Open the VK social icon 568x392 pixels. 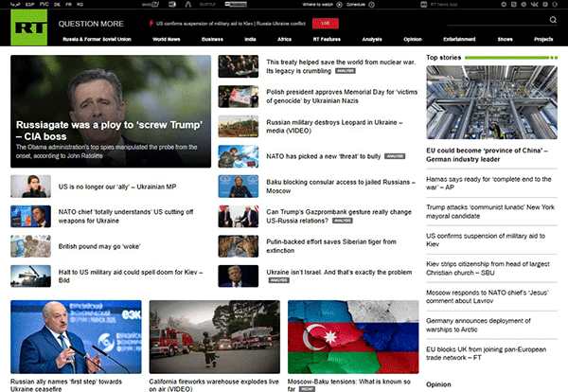point(534,5)
